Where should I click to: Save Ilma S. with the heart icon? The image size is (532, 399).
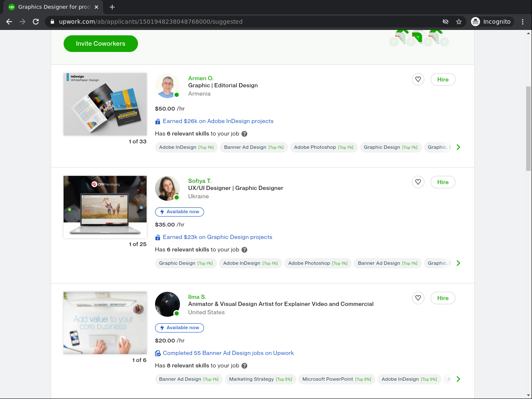click(418, 298)
